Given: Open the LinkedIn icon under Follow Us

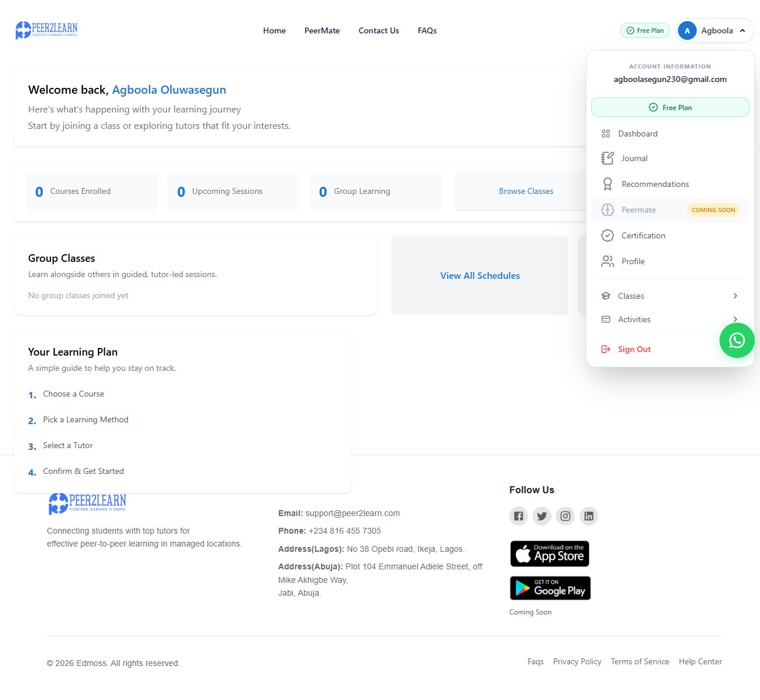Looking at the screenshot, I should pos(589,516).
